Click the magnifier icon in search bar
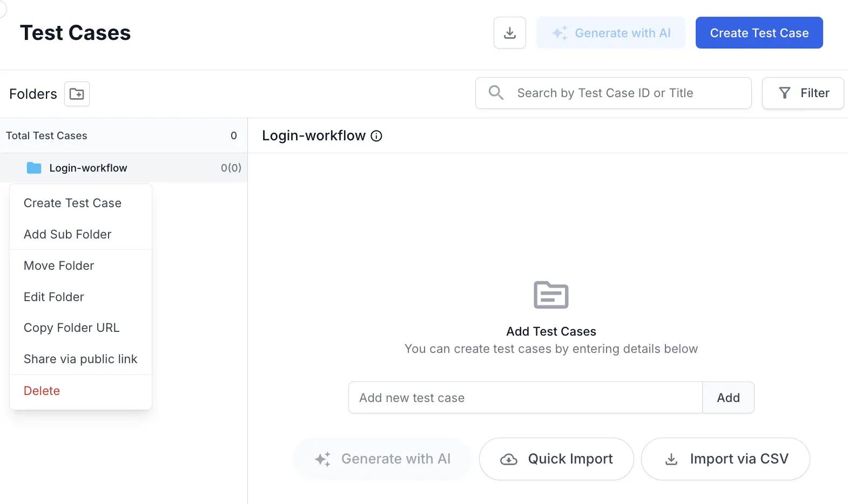The image size is (848, 504). pos(496,93)
